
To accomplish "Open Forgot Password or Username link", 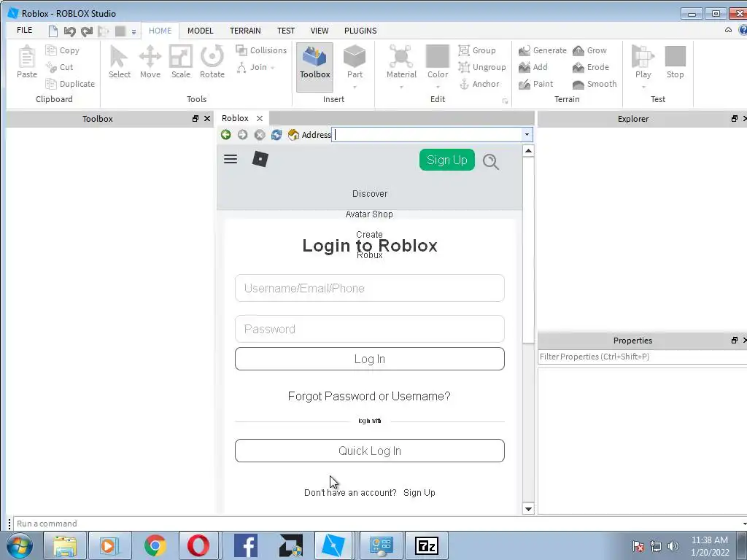I will tap(369, 396).
